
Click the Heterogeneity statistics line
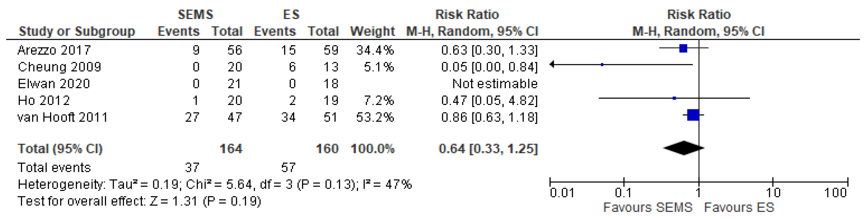point(215,184)
